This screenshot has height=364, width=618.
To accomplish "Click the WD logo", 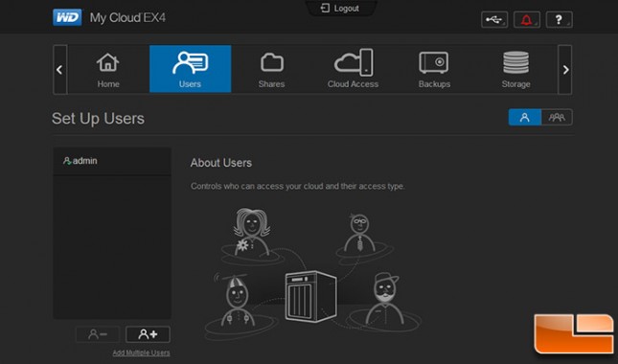I will [x=67, y=18].
